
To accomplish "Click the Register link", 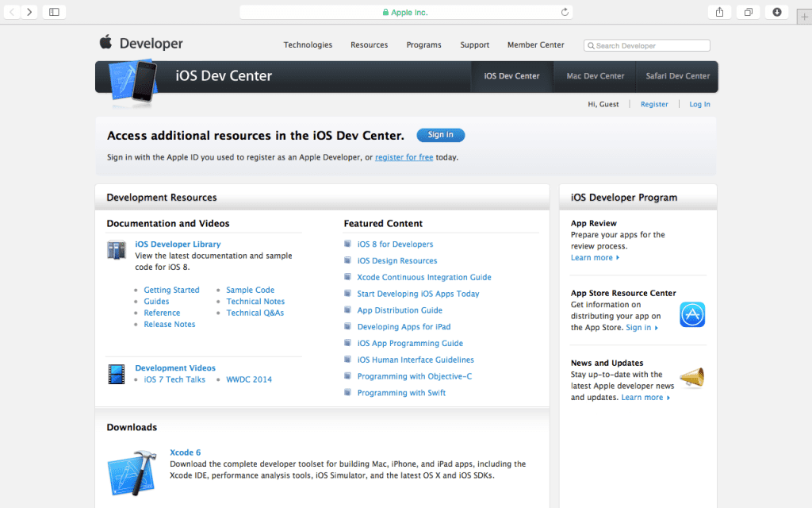I will (654, 104).
